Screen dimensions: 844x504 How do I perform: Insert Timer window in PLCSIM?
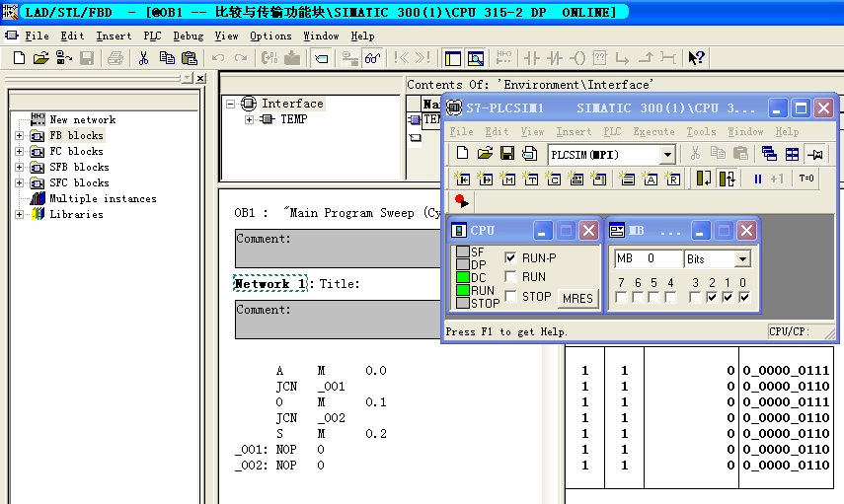531,179
